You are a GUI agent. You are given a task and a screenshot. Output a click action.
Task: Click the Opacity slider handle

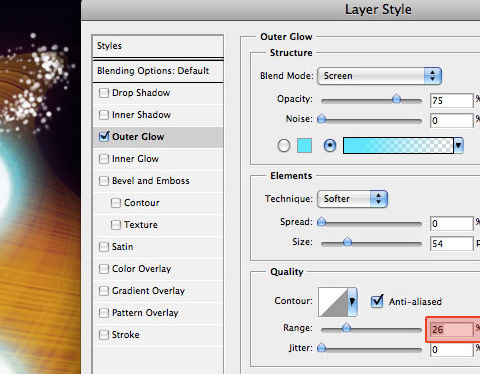click(x=396, y=99)
